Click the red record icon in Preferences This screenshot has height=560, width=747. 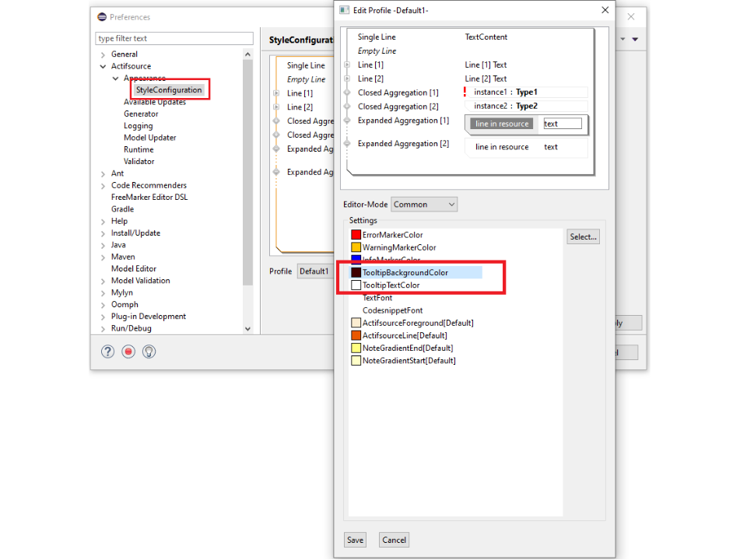(x=128, y=352)
